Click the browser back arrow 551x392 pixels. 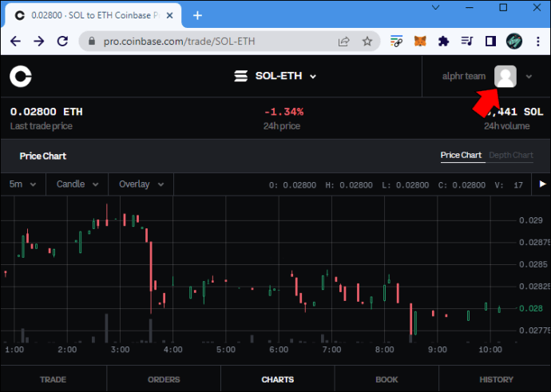coord(15,42)
